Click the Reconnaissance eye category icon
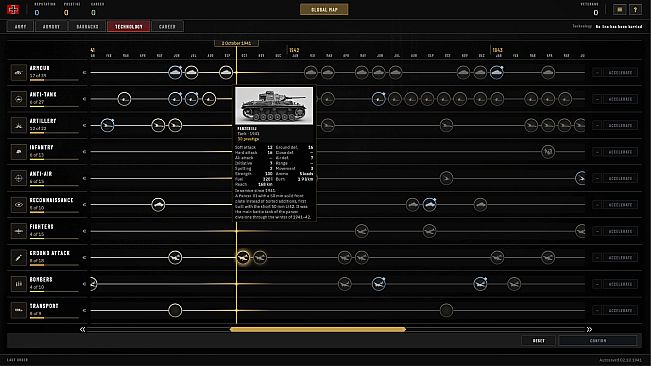651x366 pixels. [18, 205]
